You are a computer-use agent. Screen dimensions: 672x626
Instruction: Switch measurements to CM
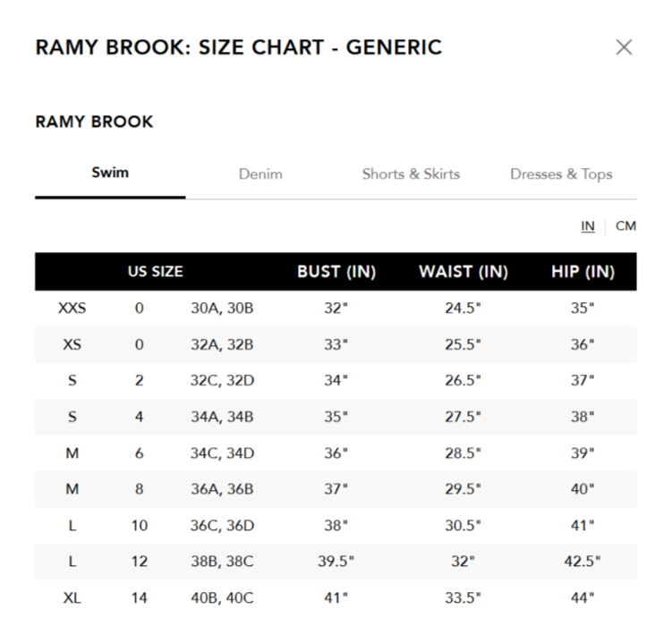click(x=625, y=226)
